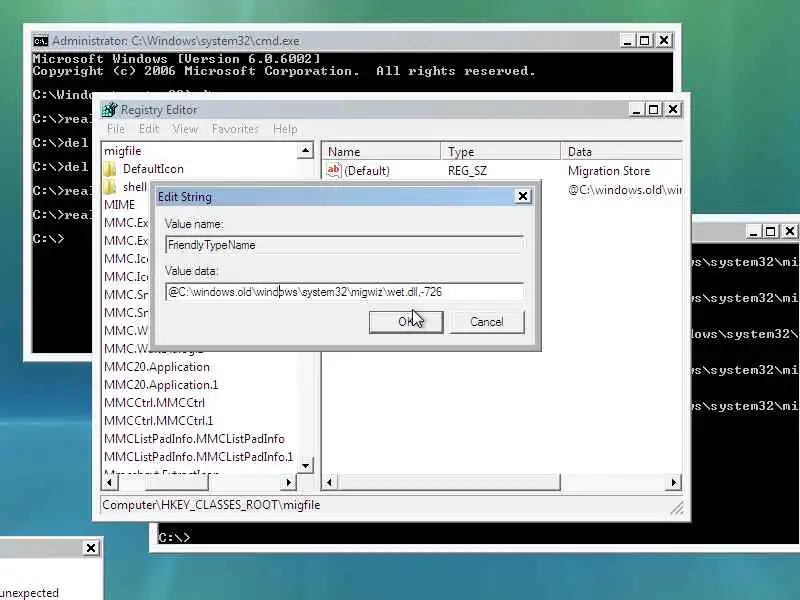800x600 pixels.
Task: Sort by the Name column header
Action: tap(382, 152)
